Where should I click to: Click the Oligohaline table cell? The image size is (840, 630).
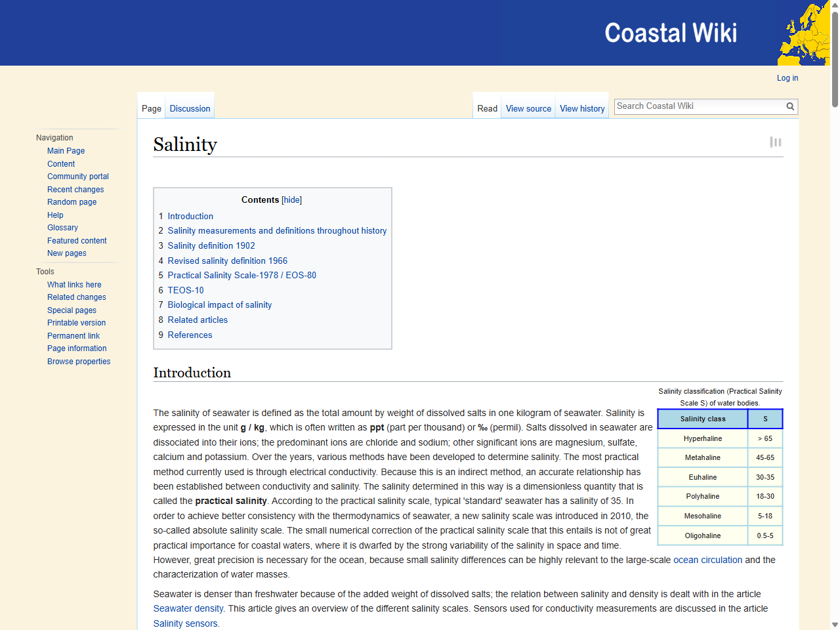703,535
